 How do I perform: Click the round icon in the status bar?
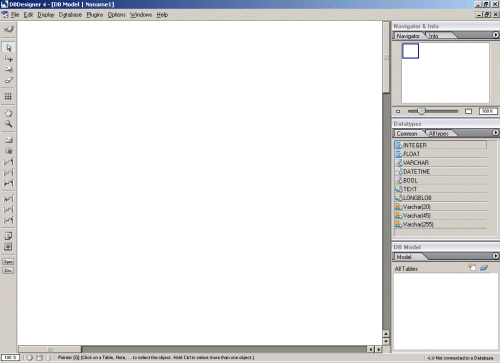[30, 357]
